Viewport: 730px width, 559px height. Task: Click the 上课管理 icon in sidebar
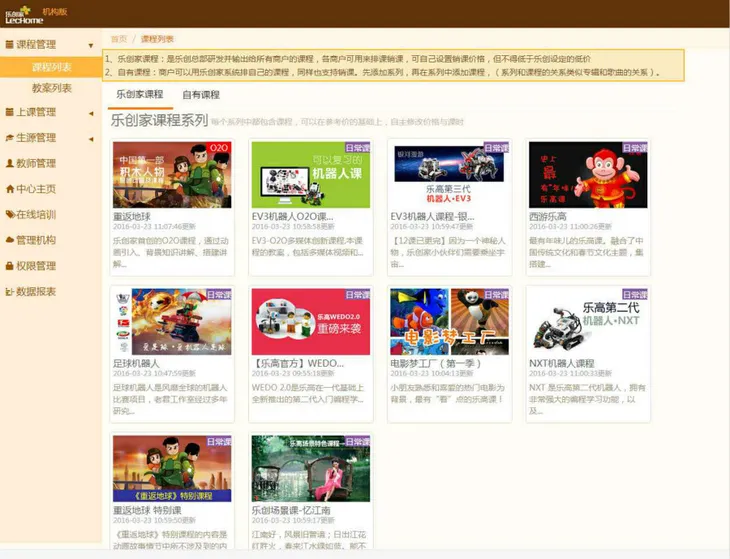[x=9, y=112]
